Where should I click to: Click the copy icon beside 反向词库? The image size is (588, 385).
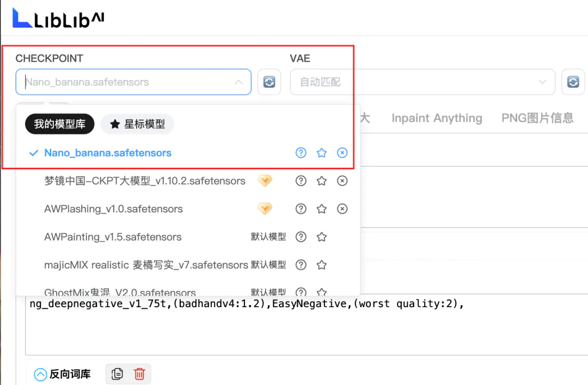point(117,374)
